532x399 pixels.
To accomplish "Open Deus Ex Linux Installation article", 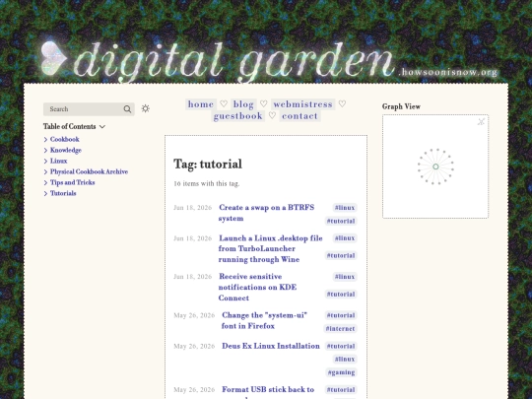I will [271, 346].
